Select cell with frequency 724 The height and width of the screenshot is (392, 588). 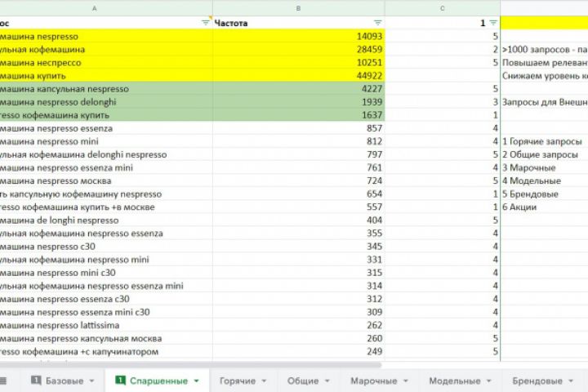point(299,180)
